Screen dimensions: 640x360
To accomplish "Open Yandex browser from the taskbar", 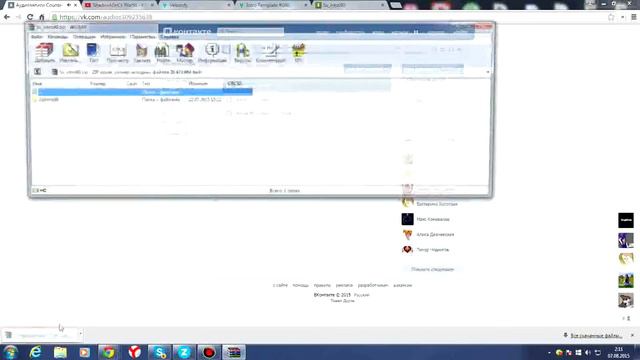I will pos(134,352).
